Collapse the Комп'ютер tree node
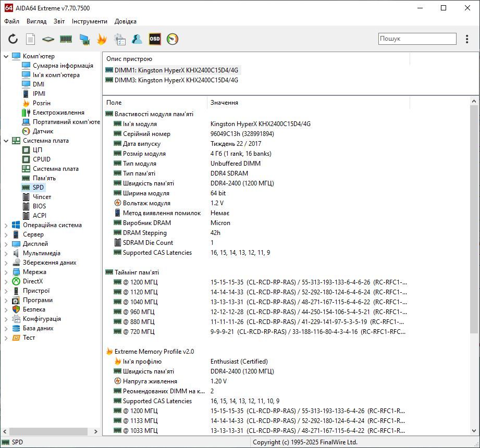Image resolution: width=480 pixels, height=448 pixels. [x=6, y=56]
